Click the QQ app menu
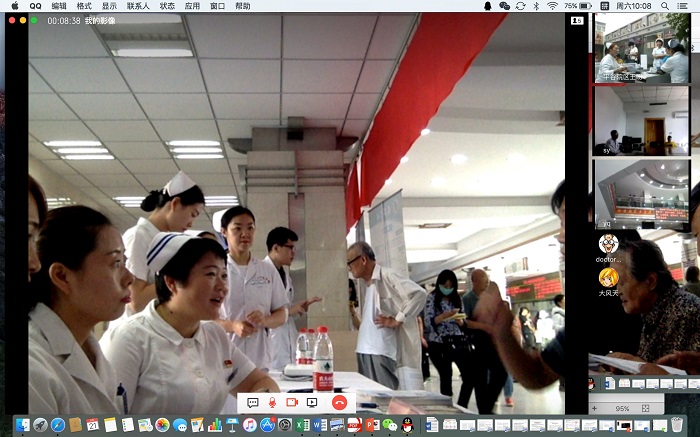Viewport: 700px width, 437px height. (x=35, y=6)
